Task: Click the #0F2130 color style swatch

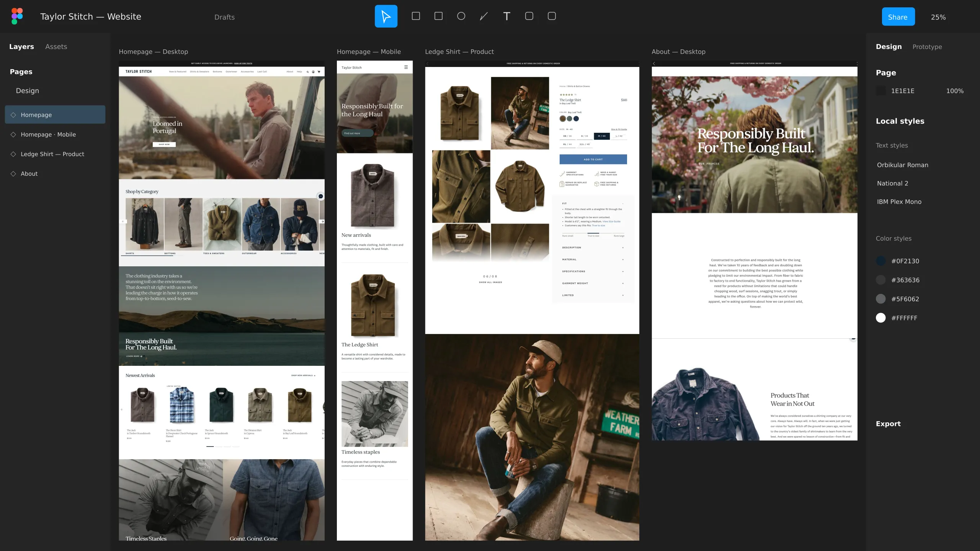Action: pyautogui.click(x=880, y=261)
